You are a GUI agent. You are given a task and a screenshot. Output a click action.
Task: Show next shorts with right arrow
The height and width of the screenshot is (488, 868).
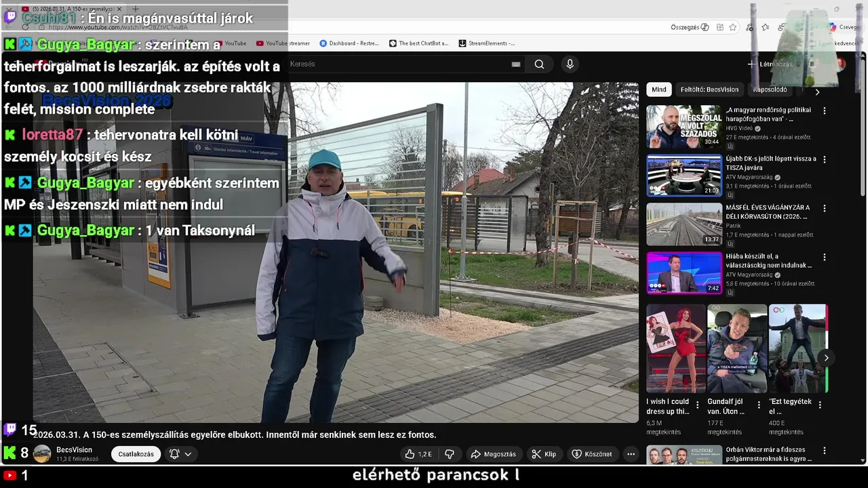point(826,358)
